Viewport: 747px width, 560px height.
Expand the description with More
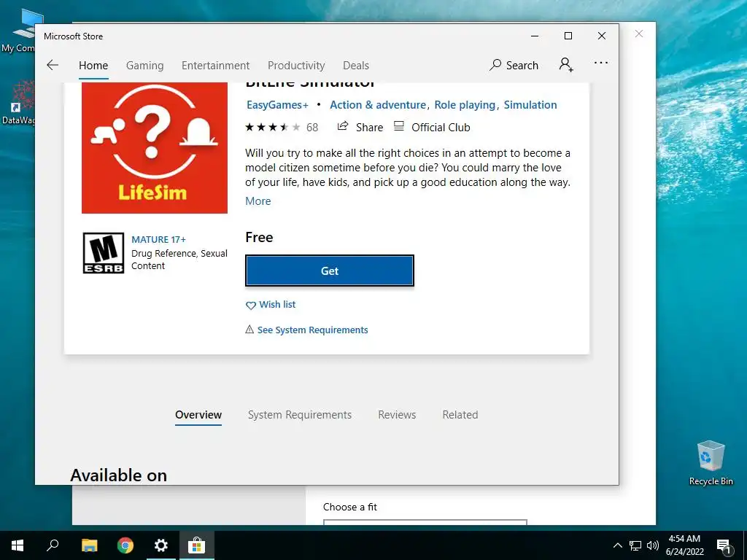258,201
